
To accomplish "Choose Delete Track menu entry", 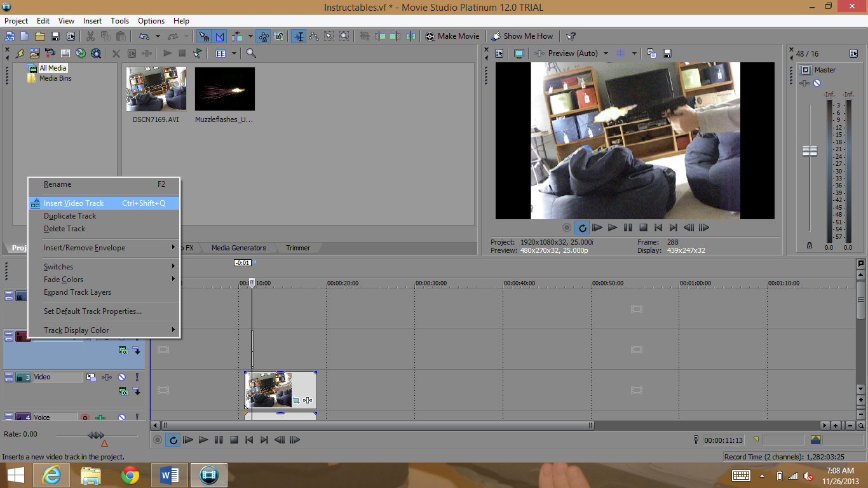I will coord(104,229).
